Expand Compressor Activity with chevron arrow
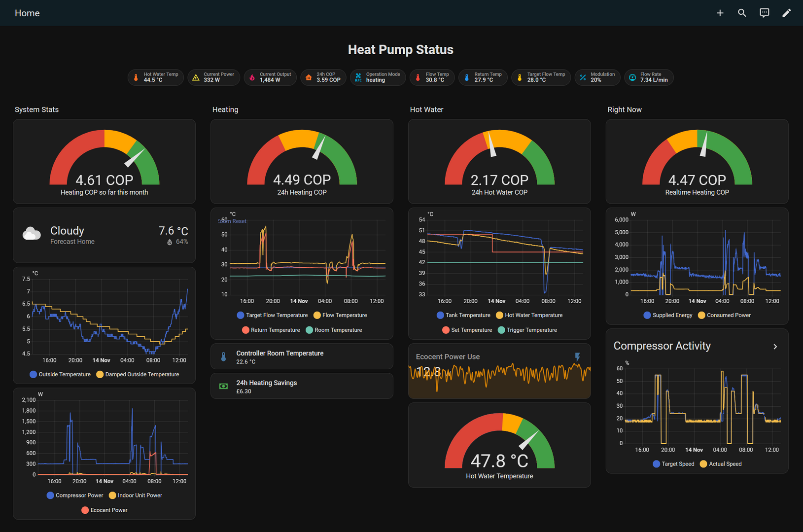The width and height of the screenshot is (803, 532). coord(775,347)
